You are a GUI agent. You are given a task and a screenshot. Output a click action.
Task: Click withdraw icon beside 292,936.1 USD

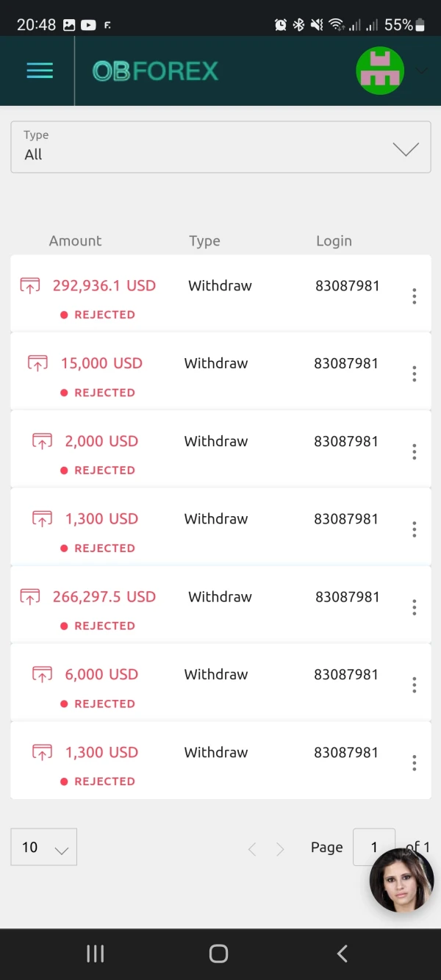[x=29, y=286]
